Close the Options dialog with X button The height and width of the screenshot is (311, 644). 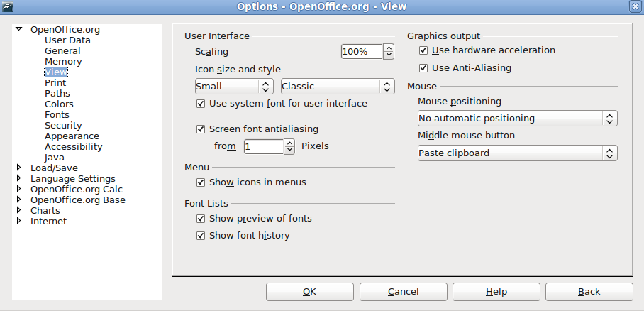[x=635, y=6]
